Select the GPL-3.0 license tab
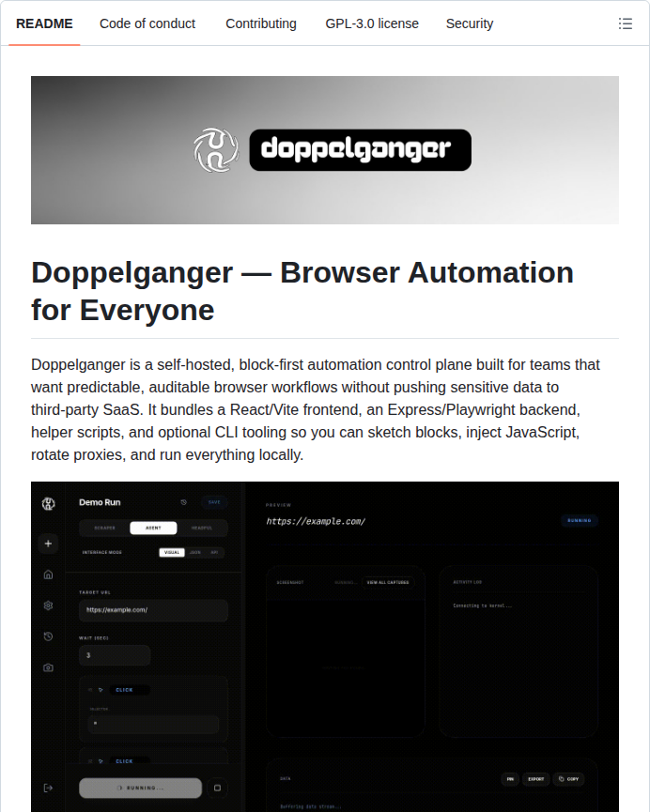Screen dimensions: 650x812 pos(372,23)
